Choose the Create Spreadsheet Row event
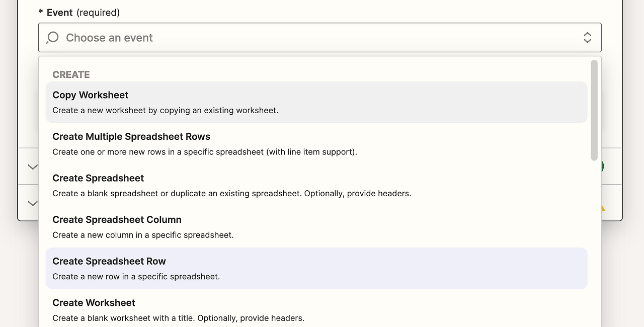The width and height of the screenshot is (644, 327). 109,261
